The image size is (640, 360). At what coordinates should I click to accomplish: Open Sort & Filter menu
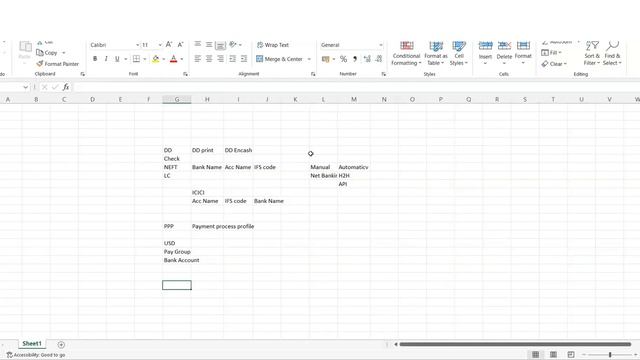point(592,53)
